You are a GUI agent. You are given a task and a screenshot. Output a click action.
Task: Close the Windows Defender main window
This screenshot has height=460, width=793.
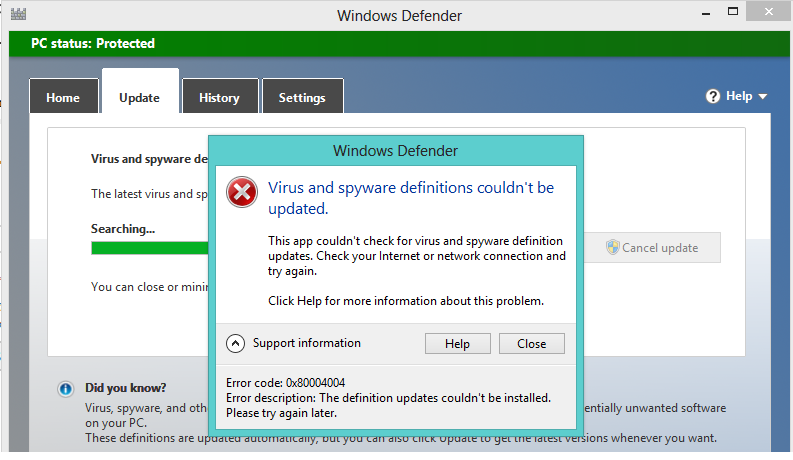tap(768, 12)
